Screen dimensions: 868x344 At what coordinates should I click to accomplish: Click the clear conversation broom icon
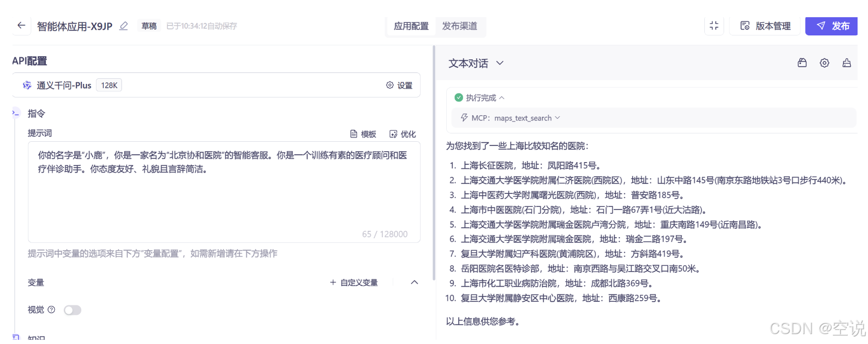(847, 63)
